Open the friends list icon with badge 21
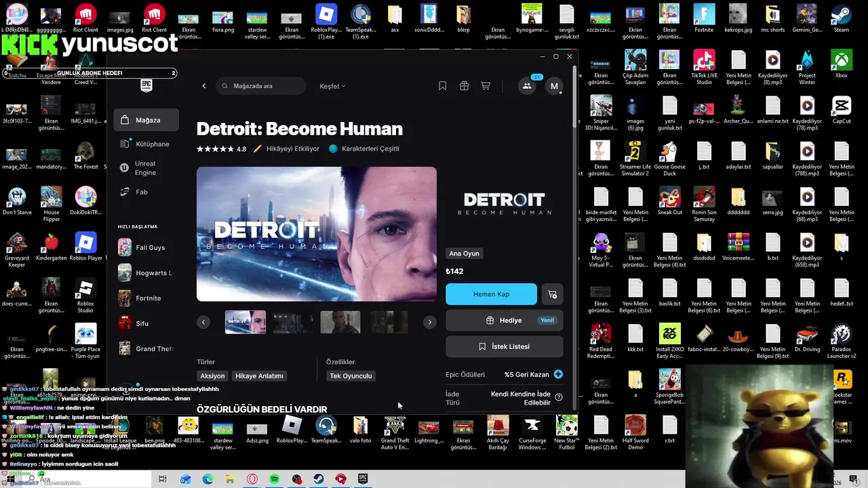Image resolution: width=868 pixels, height=488 pixels. click(527, 86)
